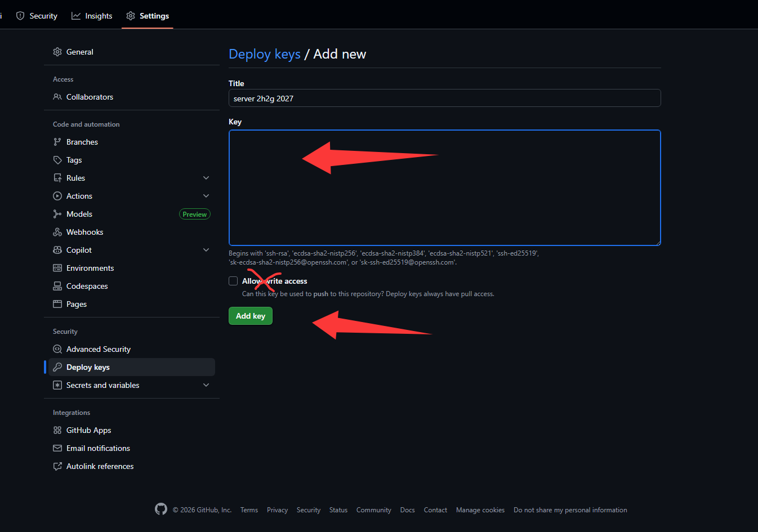The height and width of the screenshot is (532, 758).
Task: Expand the Copilot section chevron
Action: [206, 250]
